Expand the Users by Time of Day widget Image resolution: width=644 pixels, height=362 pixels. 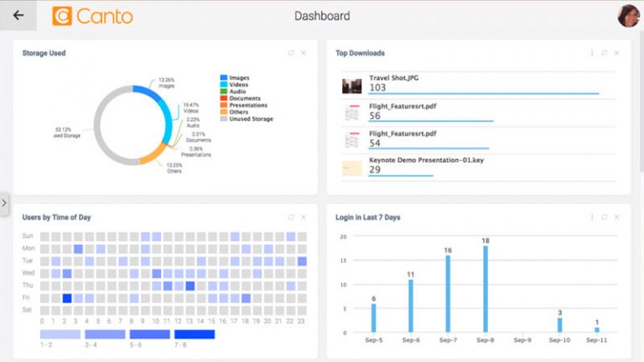pyautogui.click(x=291, y=217)
